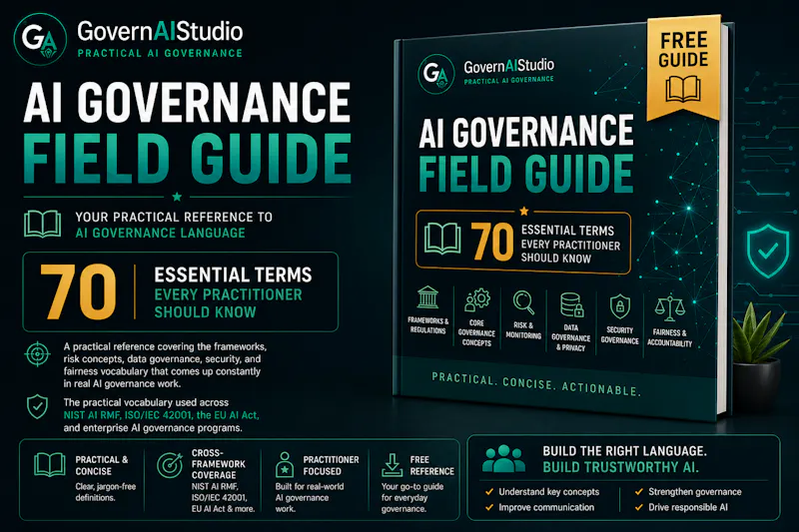
Task: Click 'Clear, jargon-free definitions.' text
Action: [106, 492]
